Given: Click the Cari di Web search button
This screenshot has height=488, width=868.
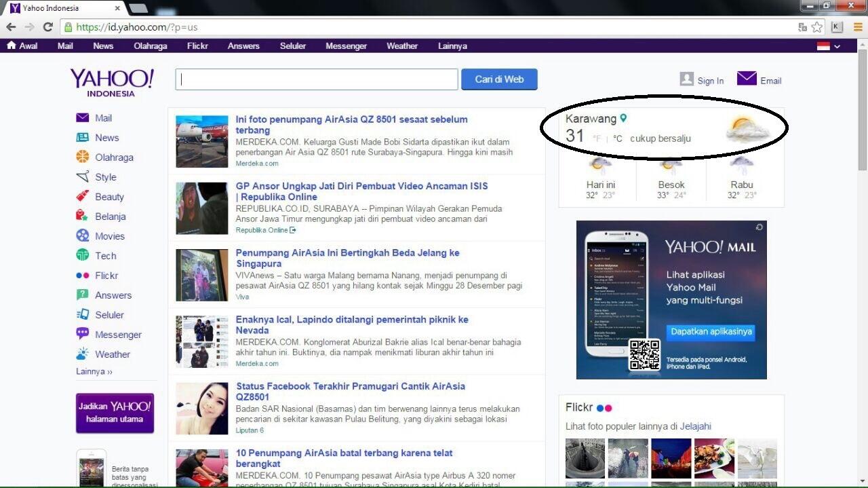Looking at the screenshot, I should (499, 79).
